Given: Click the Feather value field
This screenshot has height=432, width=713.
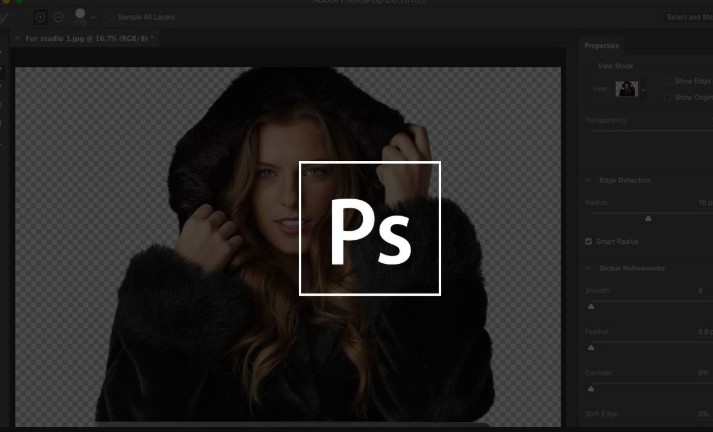Looking at the screenshot, I should point(705,332).
